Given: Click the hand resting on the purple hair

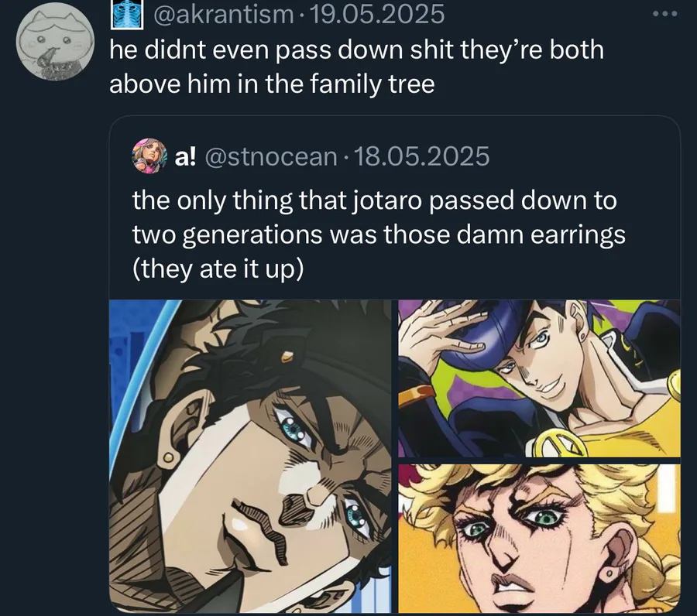Looking at the screenshot, I should click(x=445, y=337).
